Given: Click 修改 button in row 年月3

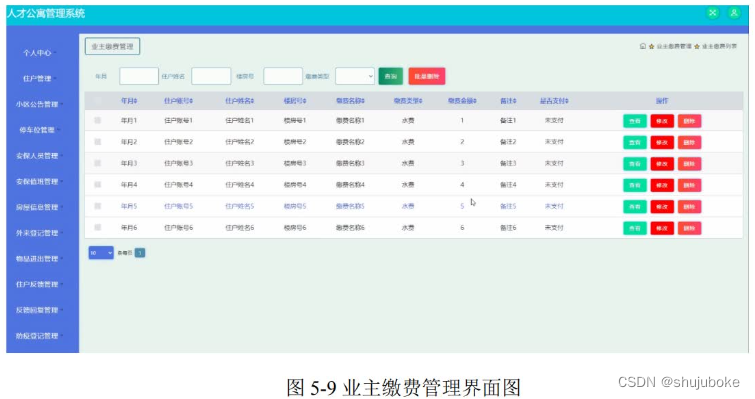Looking at the screenshot, I should coord(662,164).
